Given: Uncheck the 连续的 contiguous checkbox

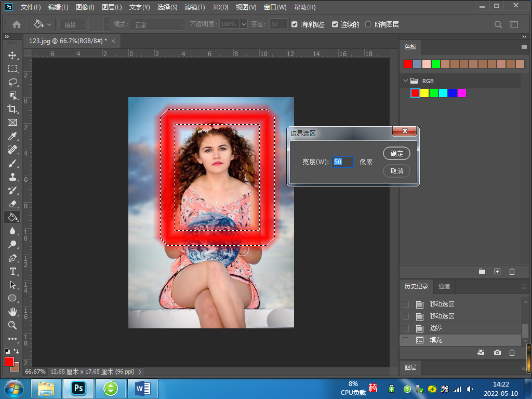Looking at the screenshot, I should tap(335, 24).
